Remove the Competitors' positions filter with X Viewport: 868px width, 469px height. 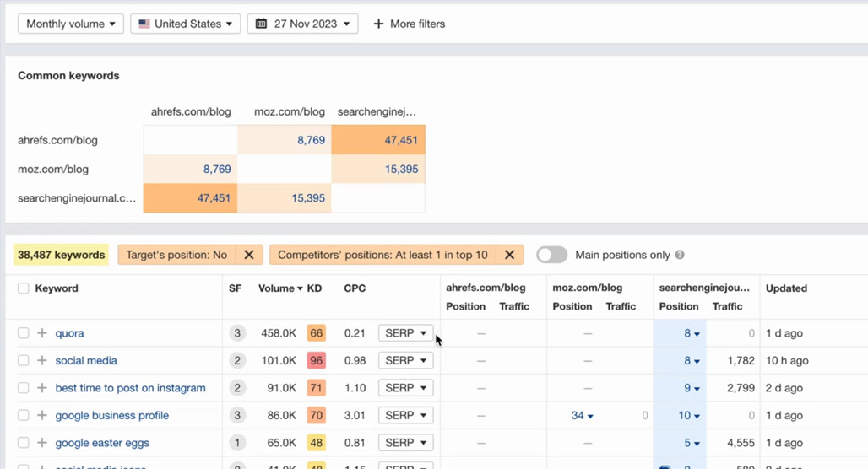(509, 255)
